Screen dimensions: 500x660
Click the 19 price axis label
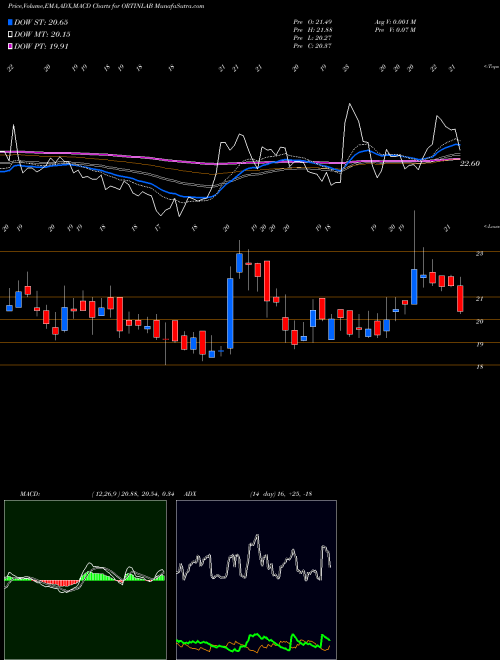pos(479,344)
